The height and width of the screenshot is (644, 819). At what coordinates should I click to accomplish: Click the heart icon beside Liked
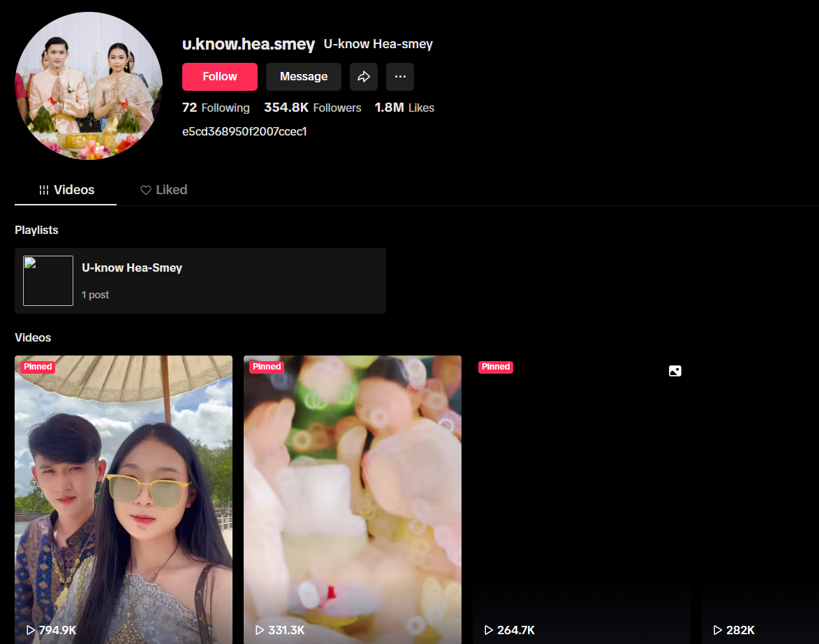pos(146,190)
